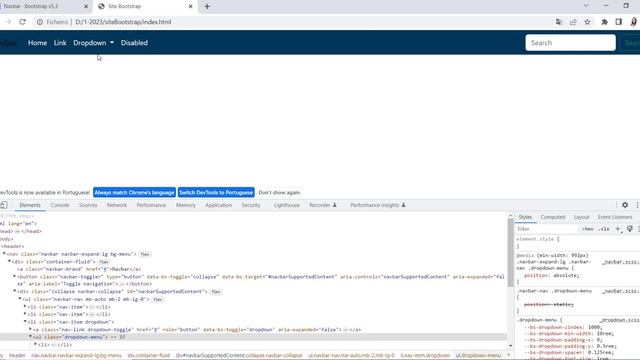Open the Chrome side panel icon
Image resolution: width=640 pixels, height=360 pixels.
[x=619, y=22]
